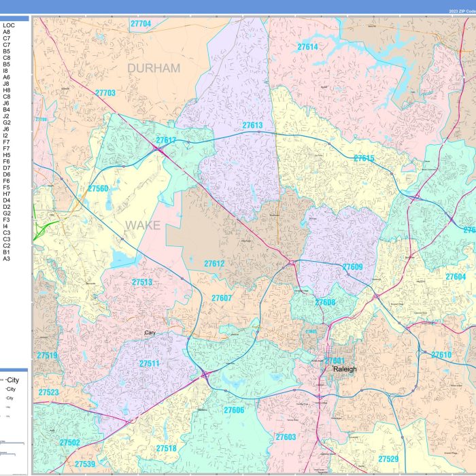Select index entry I4

5,226
